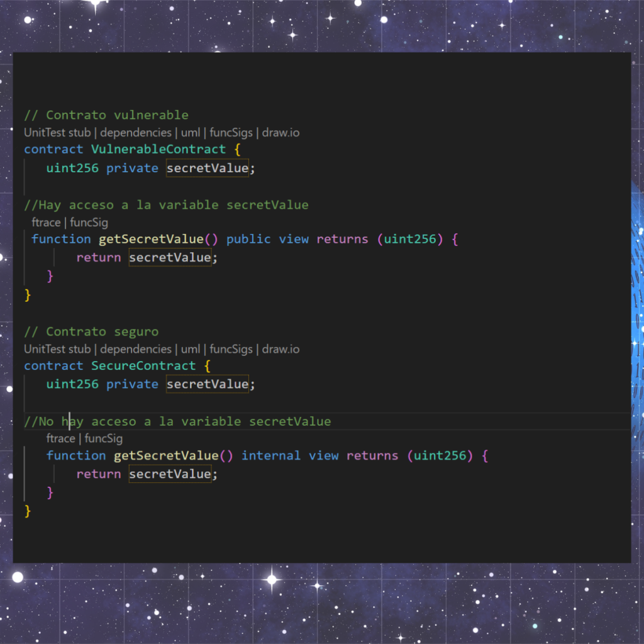644x644 pixels.
Task: Run ftrace on the internal getSecretValue function
Action: point(60,438)
